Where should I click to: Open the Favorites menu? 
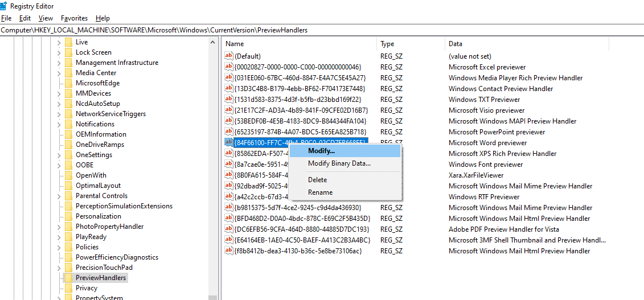pos(75,18)
